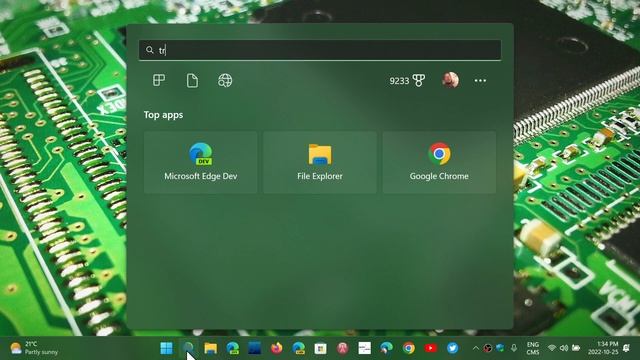
Task: Open the notification bell icon on taskbar
Action: click(x=627, y=348)
